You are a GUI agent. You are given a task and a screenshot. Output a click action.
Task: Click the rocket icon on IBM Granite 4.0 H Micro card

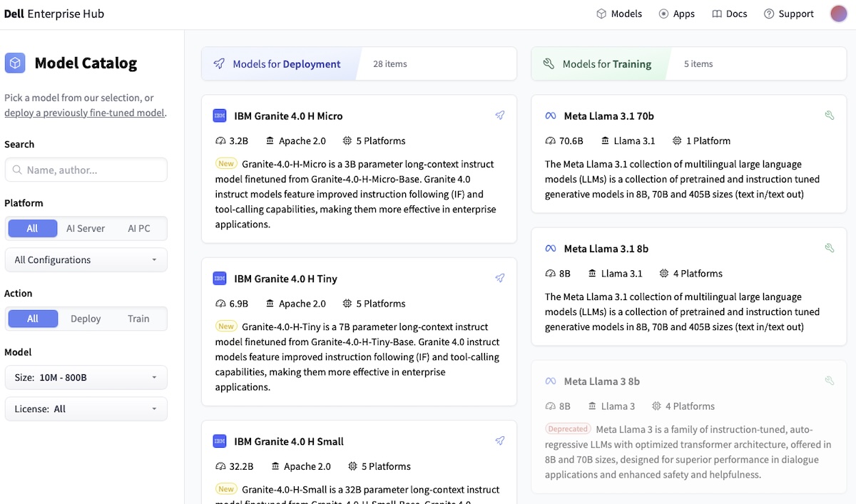500,115
